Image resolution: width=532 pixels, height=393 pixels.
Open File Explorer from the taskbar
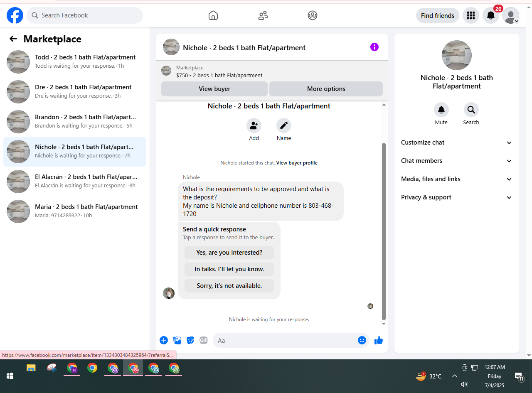pyautogui.click(x=31, y=368)
